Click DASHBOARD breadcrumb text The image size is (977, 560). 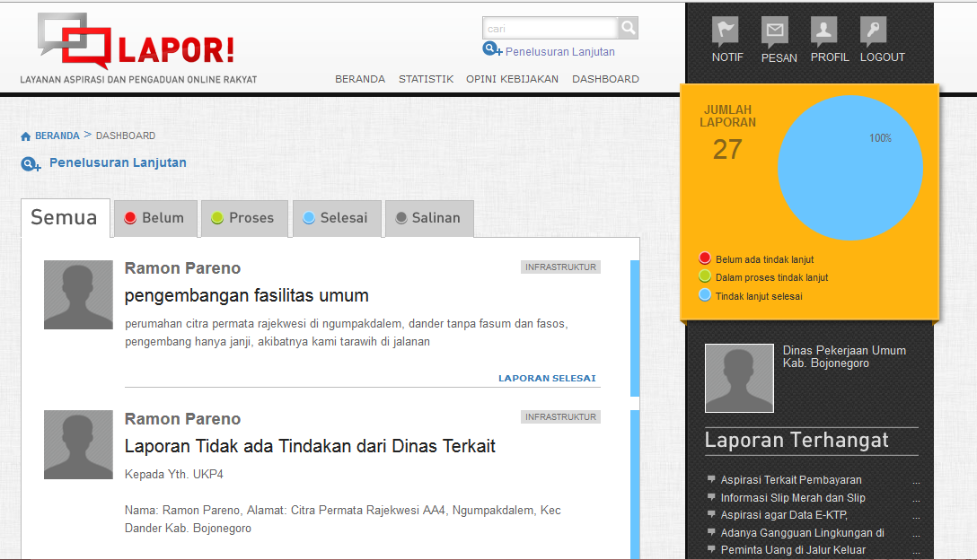(126, 136)
